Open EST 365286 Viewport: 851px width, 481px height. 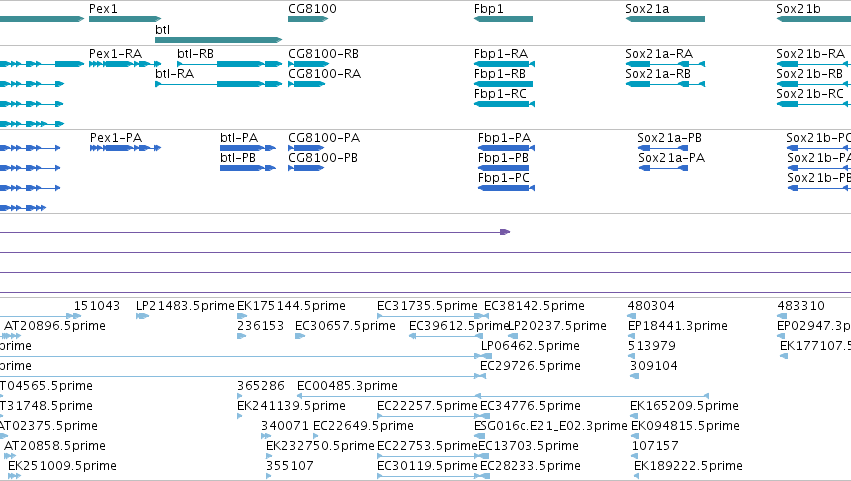click(261, 386)
